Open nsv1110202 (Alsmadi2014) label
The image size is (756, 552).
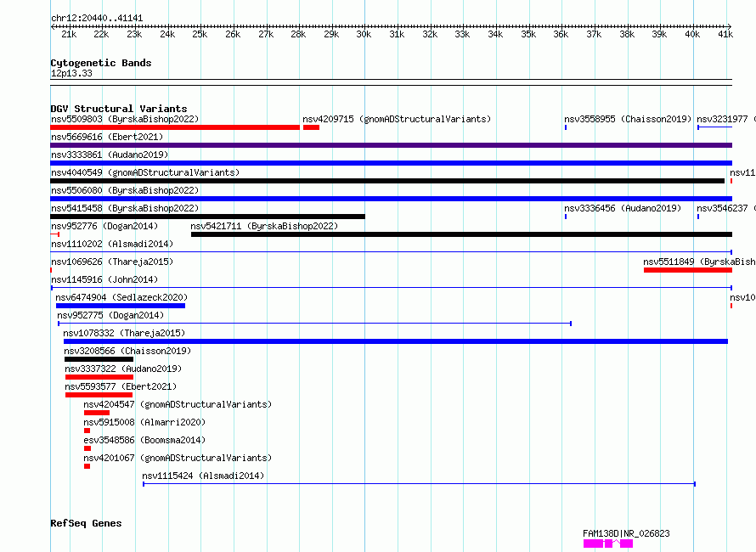(x=112, y=244)
